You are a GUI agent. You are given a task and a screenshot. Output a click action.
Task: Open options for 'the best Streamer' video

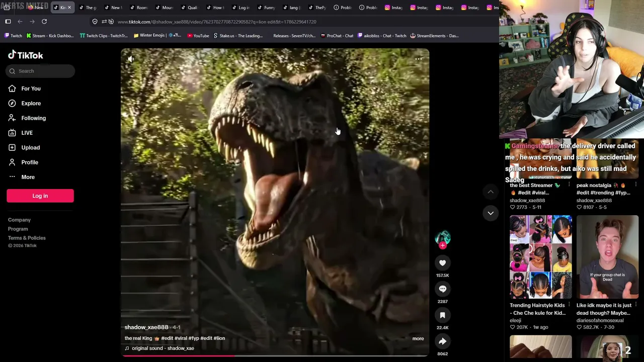tap(569, 185)
